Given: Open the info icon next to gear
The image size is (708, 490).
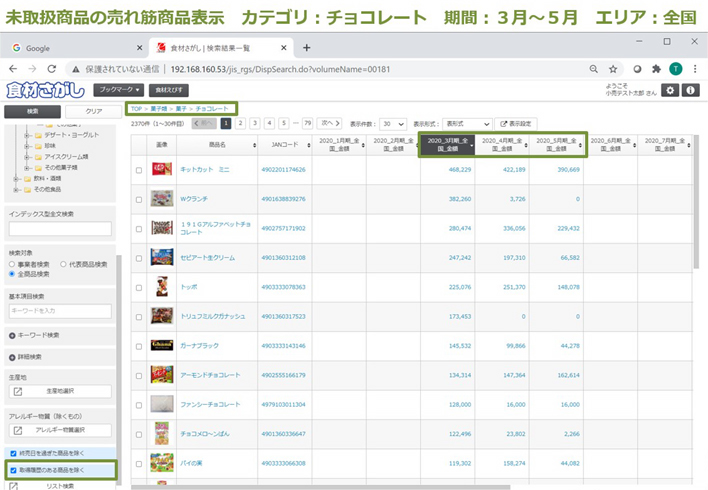Looking at the screenshot, I should pyautogui.click(x=690, y=90).
